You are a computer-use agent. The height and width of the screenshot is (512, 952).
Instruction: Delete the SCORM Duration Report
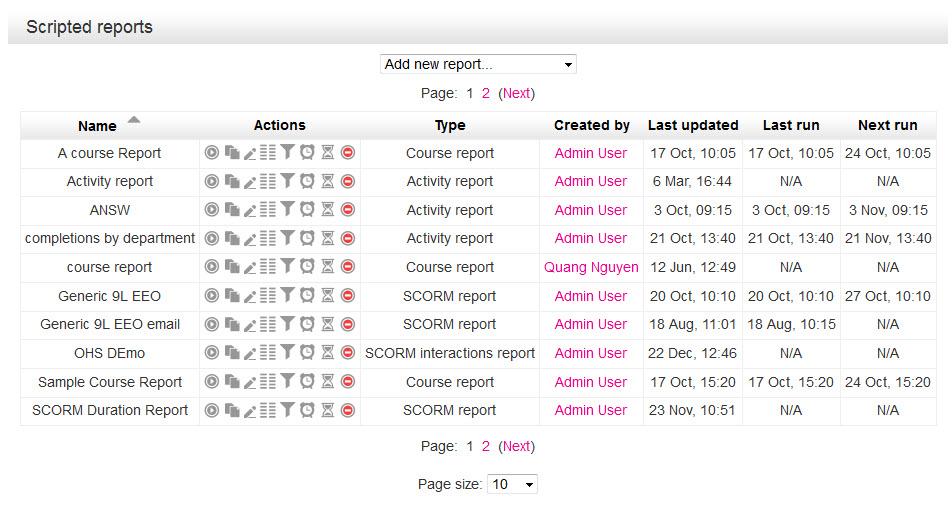[x=347, y=410]
